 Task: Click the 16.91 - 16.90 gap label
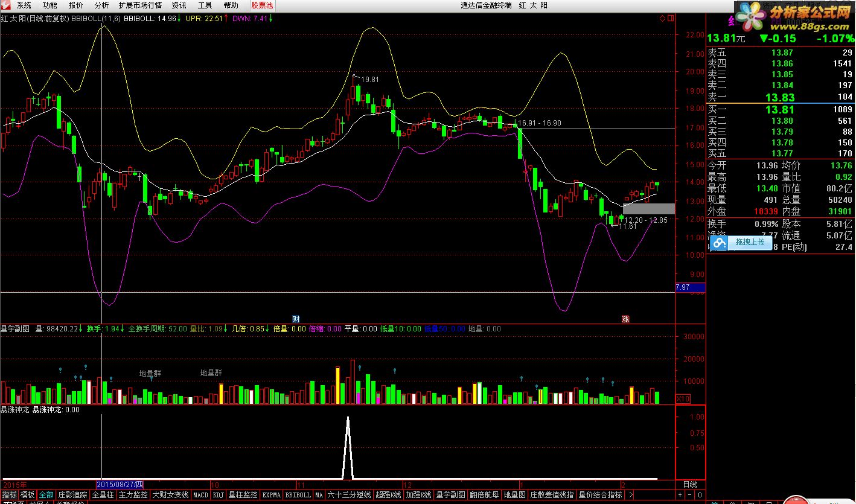point(540,123)
